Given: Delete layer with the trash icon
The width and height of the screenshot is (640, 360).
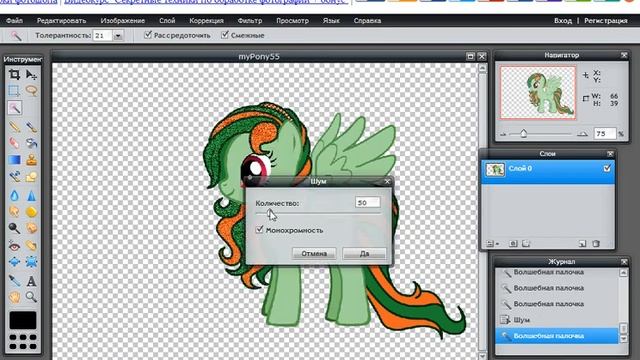Looking at the screenshot, I should pos(596,244).
